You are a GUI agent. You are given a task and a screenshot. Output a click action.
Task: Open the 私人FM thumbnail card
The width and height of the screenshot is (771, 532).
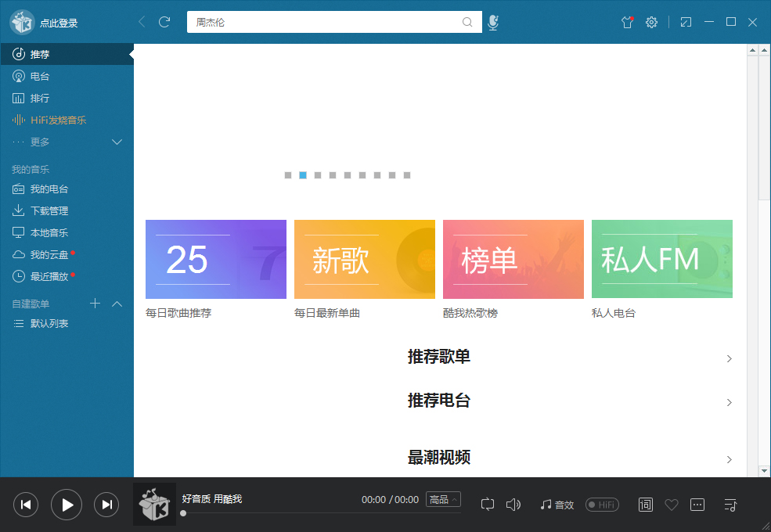[x=661, y=259]
